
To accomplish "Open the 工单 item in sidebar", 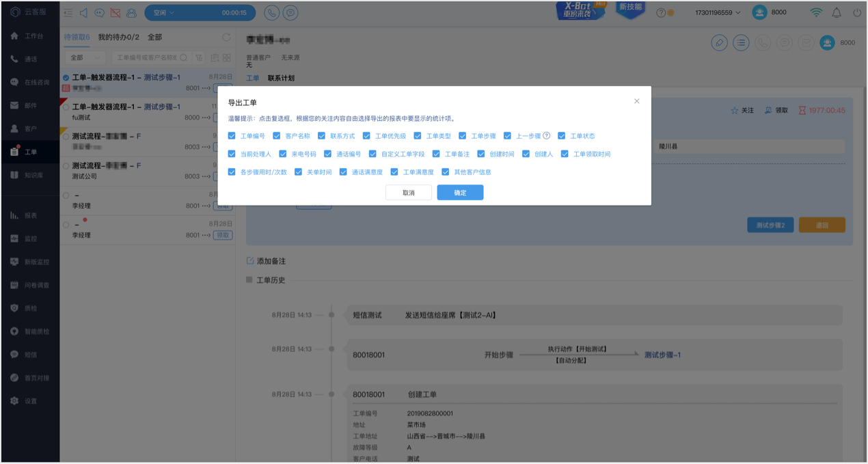I will tap(30, 152).
